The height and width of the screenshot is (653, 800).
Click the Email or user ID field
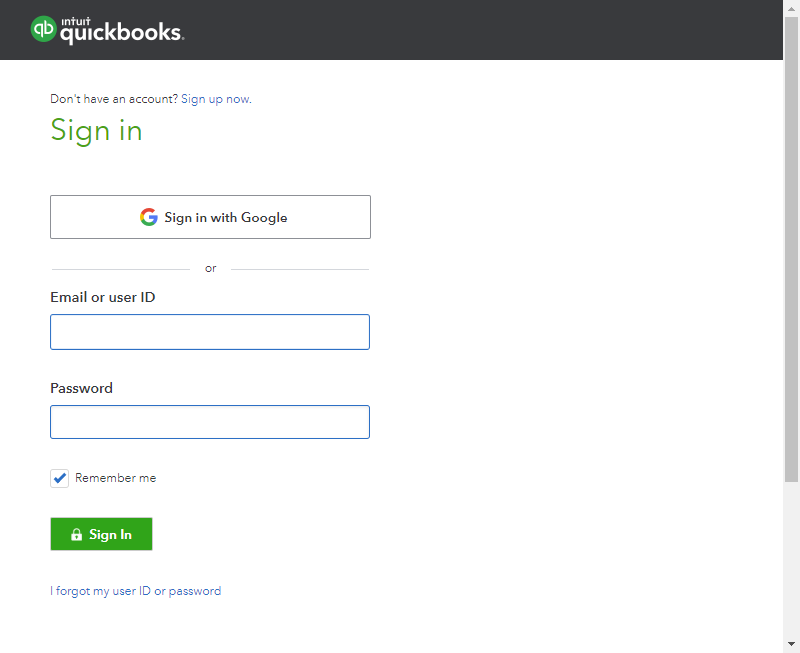click(x=210, y=331)
